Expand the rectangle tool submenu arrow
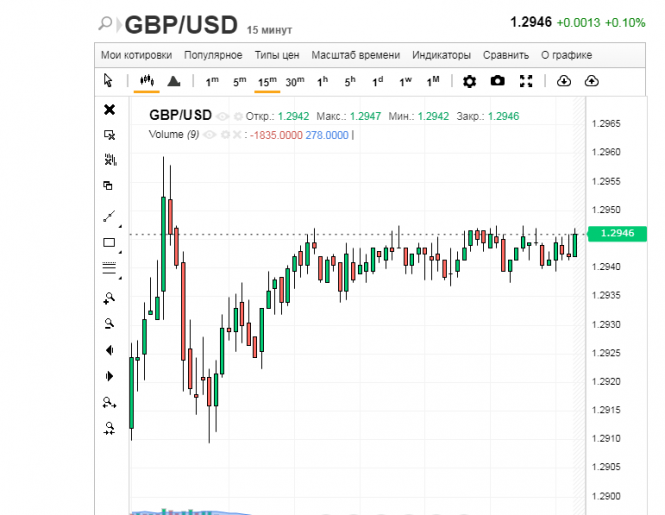This screenshot has height=515, width=665. click(120, 252)
